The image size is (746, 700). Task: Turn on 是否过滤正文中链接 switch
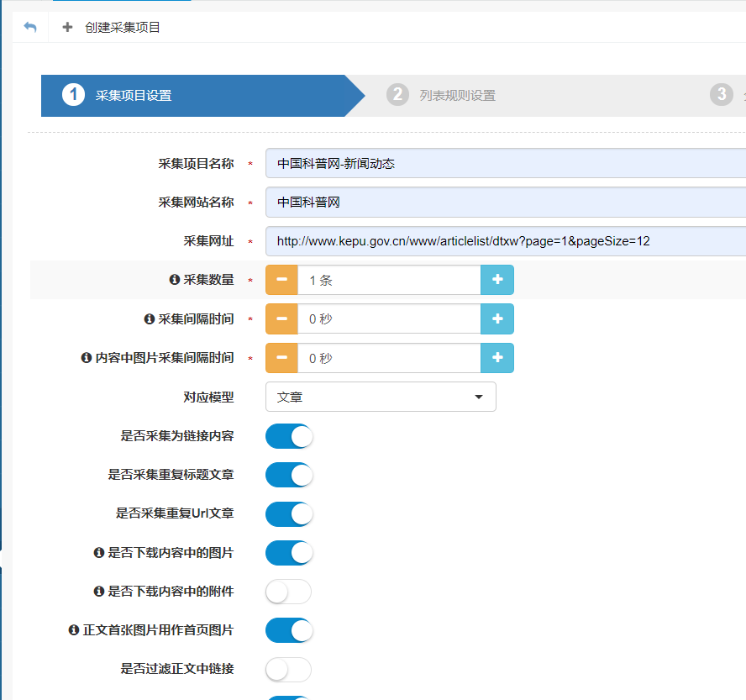[x=289, y=669]
